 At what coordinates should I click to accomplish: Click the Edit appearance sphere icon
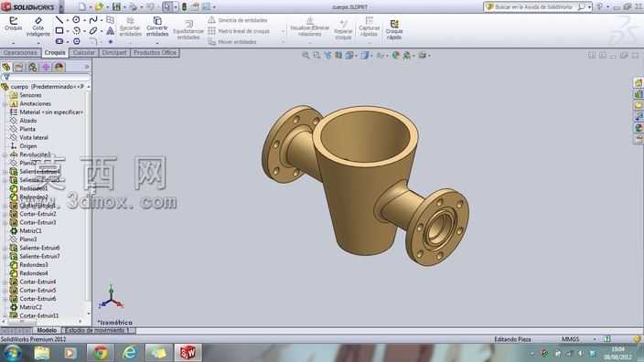395,55
